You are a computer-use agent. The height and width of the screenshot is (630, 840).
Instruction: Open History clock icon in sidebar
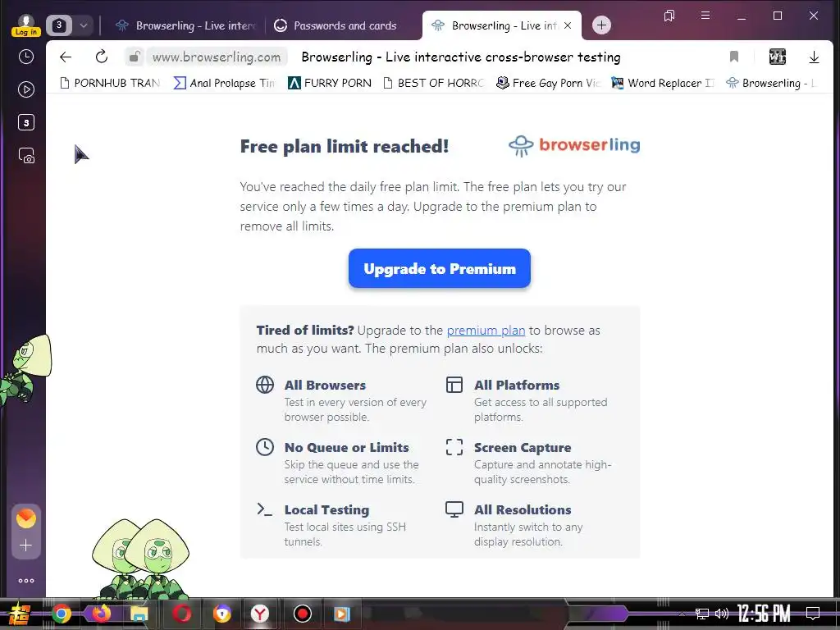[25, 57]
